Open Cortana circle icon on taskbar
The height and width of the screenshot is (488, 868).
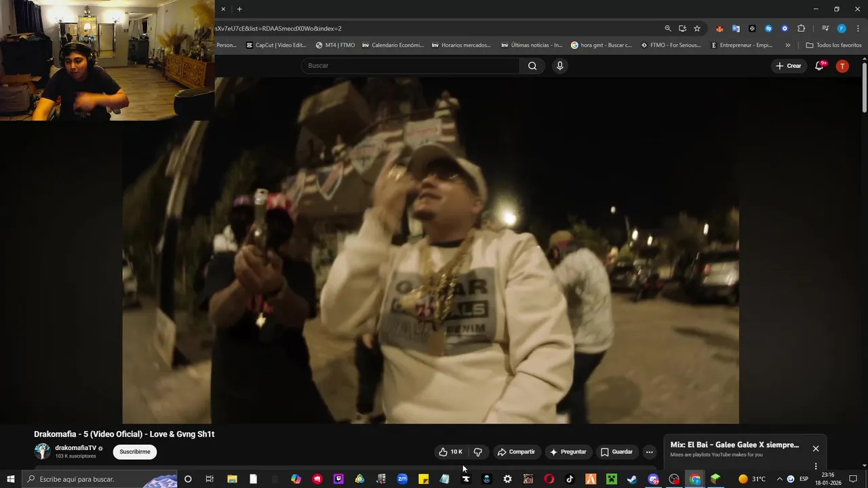click(188, 479)
